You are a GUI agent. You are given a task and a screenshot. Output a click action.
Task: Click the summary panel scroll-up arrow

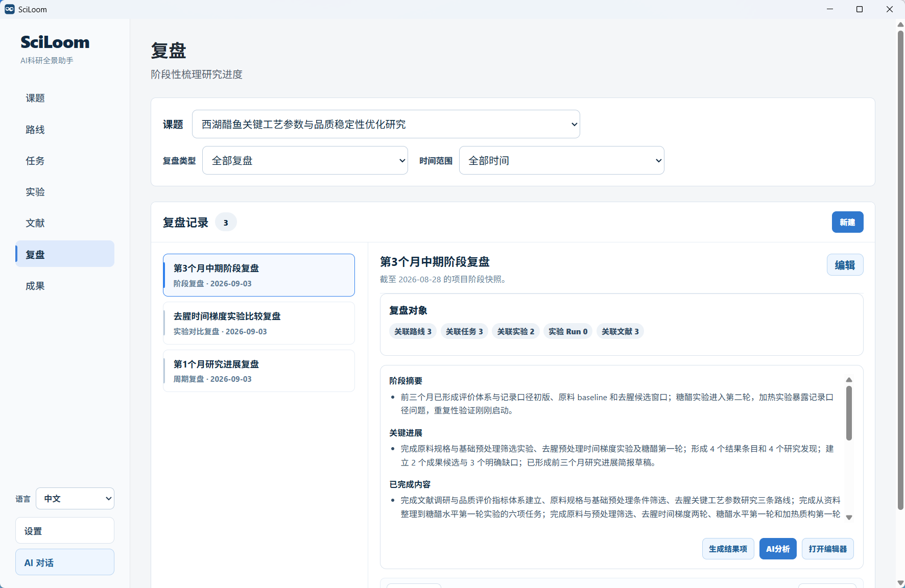[x=849, y=380]
